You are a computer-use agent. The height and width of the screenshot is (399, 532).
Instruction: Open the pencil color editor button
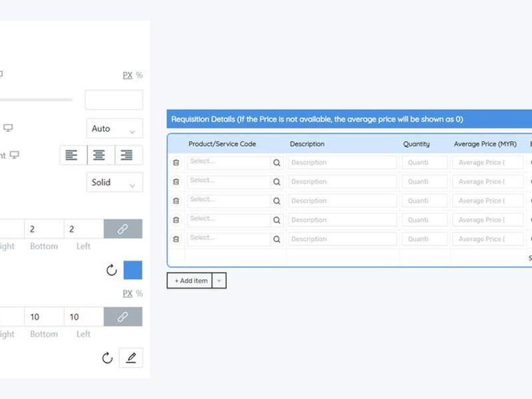pyautogui.click(x=131, y=358)
